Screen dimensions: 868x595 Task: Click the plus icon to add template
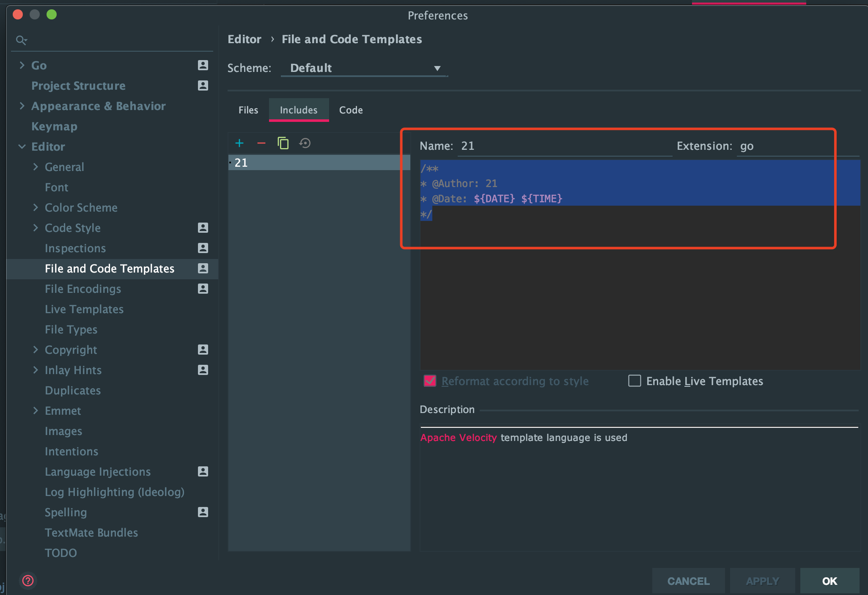pos(239,143)
